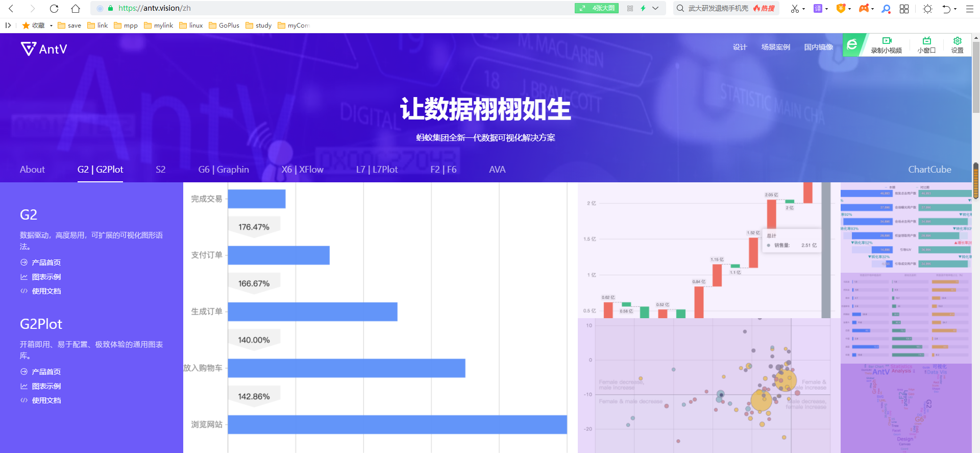This screenshot has width=980, height=453.
Task: Open G2Plot 图表示例 link
Action: click(x=41, y=386)
